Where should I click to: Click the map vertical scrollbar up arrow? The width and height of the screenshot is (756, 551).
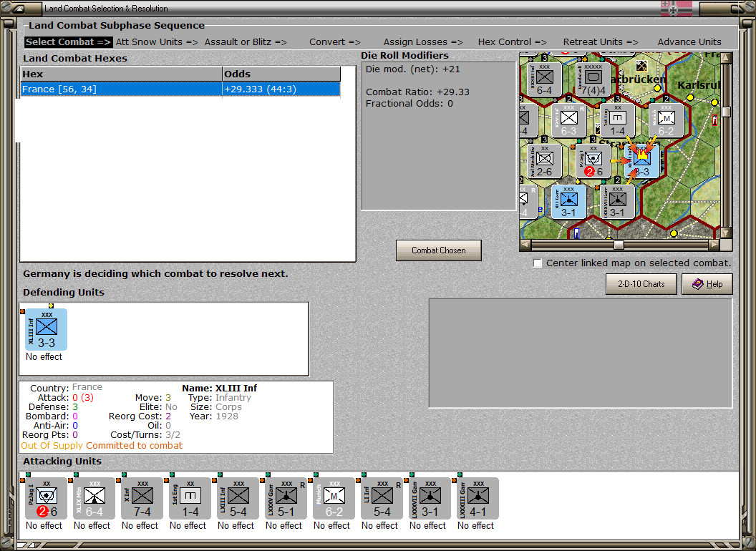pos(726,59)
